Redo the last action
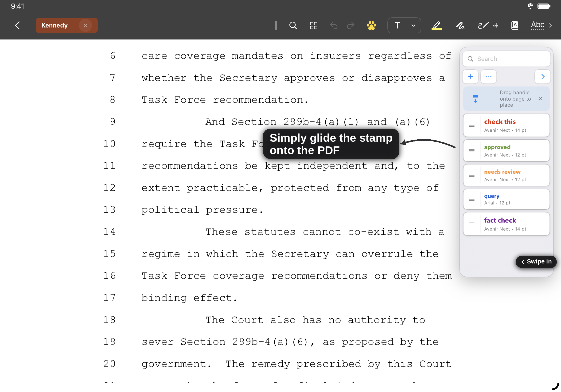The width and height of the screenshot is (561, 392). 350,25
